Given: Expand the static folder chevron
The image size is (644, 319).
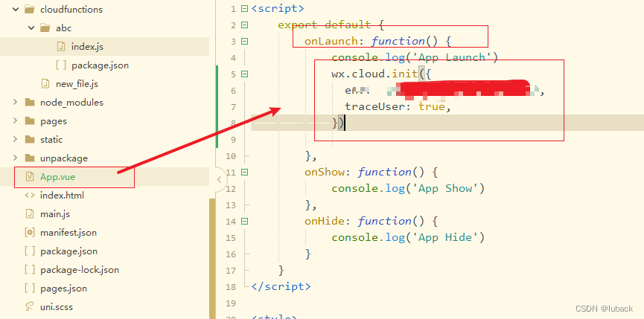Looking at the screenshot, I should [x=16, y=139].
